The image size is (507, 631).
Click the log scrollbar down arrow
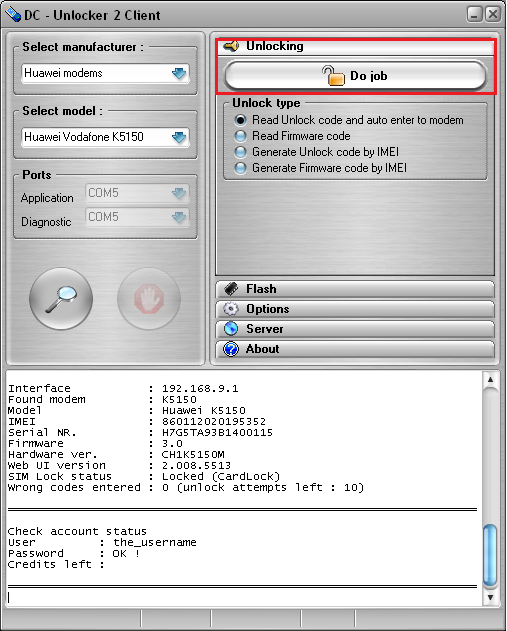click(490, 597)
